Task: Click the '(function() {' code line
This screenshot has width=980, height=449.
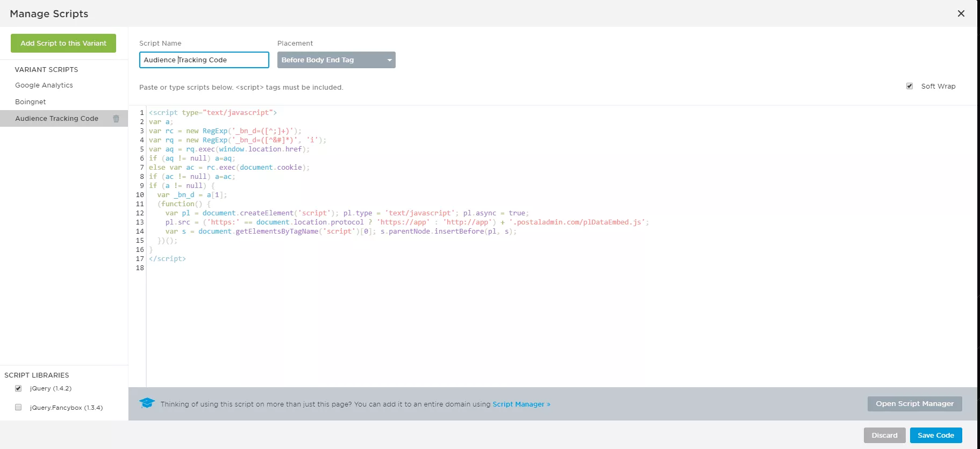Action: point(184,204)
